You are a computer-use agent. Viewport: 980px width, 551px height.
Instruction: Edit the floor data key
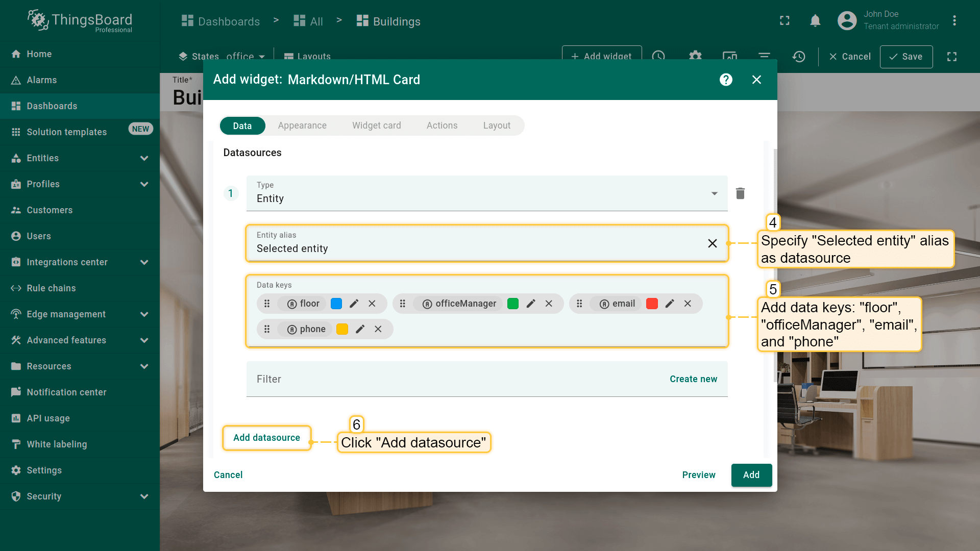(x=354, y=304)
